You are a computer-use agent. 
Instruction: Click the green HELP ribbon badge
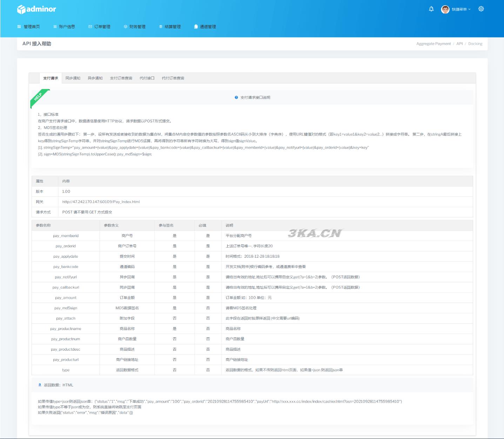pyautogui.click(x=39, y=97)
